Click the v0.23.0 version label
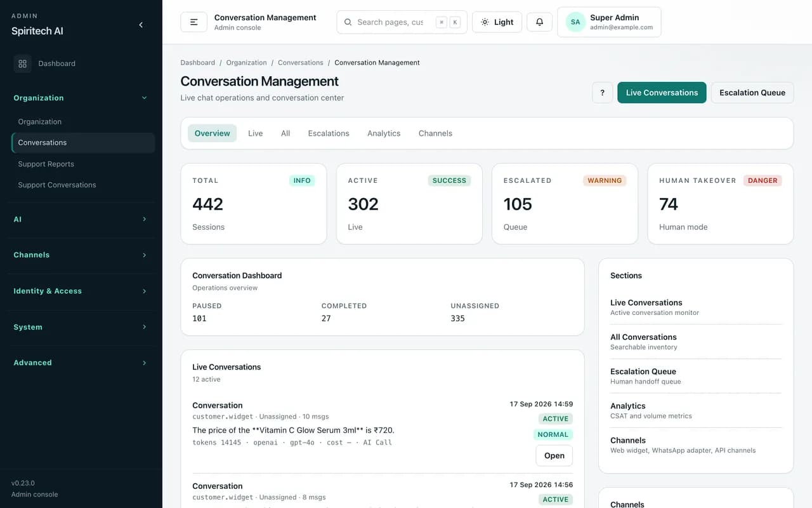 (23, 483)
